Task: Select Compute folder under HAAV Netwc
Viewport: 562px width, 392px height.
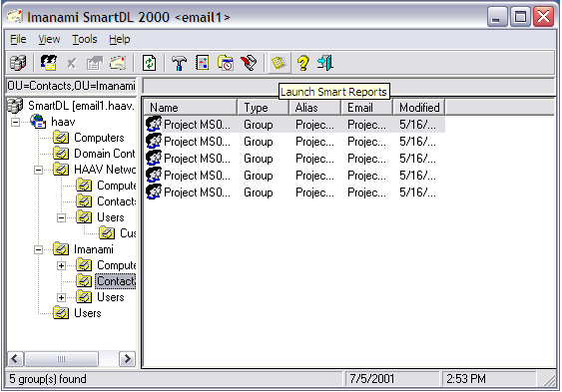Action: [x=116, y=186]
